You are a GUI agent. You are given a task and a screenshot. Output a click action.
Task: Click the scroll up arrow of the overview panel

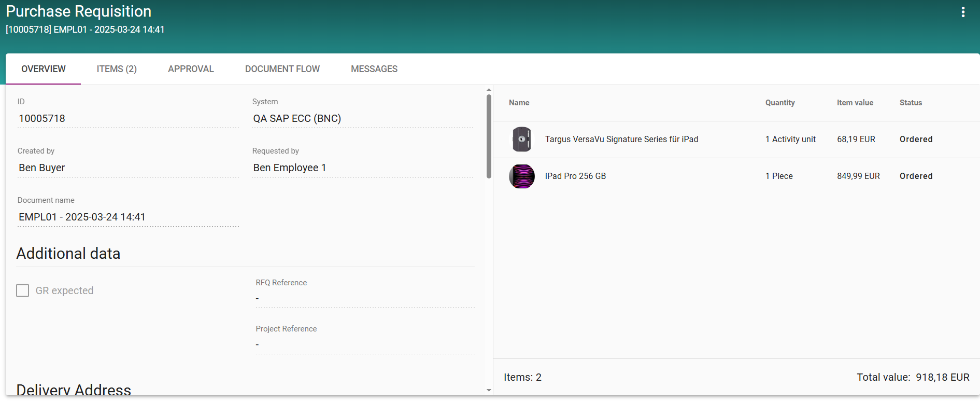(x=489, y=90)
